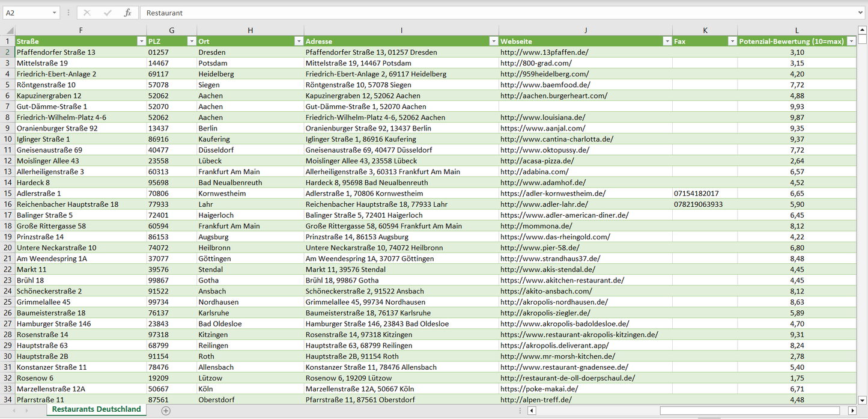868x419 pixels.
Task: Click into the formula bar showing Restaurant
Action: 481,13
